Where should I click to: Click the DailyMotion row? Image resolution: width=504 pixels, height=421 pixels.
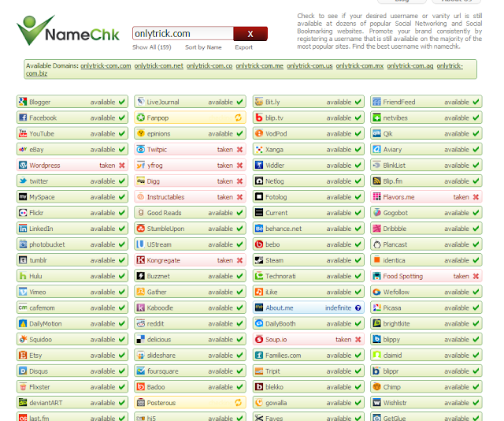coord(72,323)
